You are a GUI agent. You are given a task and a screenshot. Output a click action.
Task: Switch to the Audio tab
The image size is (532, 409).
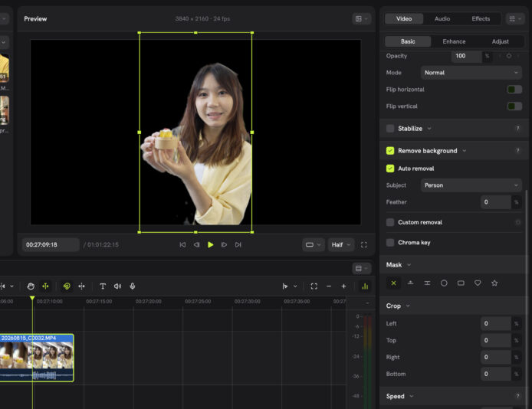(x=442, y=18)
